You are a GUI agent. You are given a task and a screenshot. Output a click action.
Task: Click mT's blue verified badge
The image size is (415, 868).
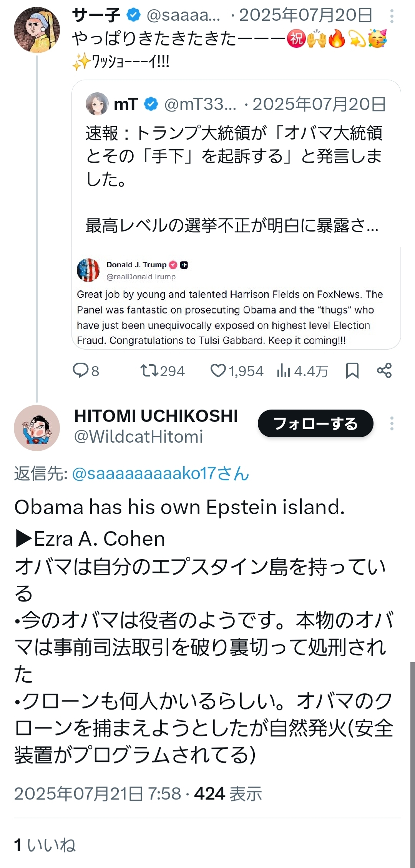coord(151,104)
